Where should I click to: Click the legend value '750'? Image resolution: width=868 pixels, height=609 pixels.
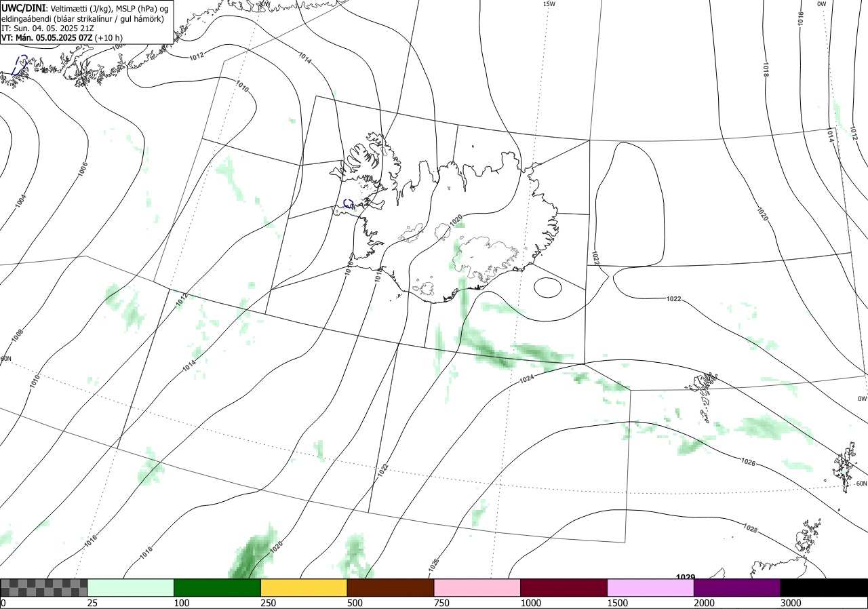pos(441,603)
